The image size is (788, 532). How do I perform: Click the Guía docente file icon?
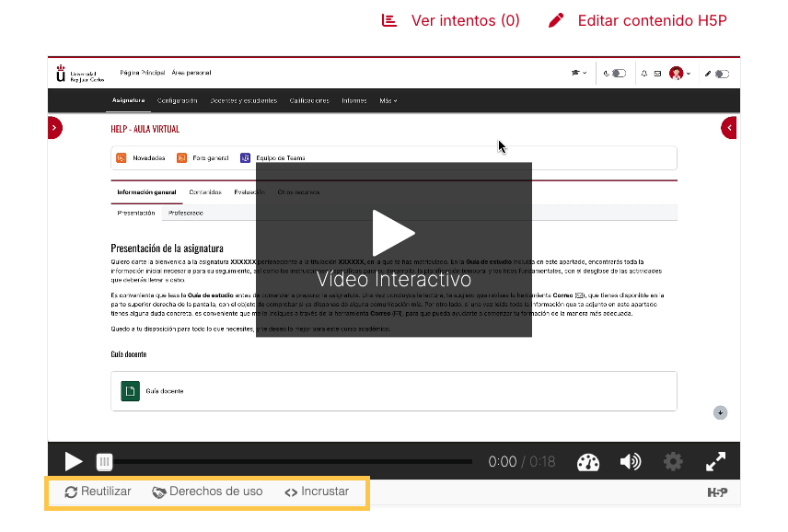coord(130,391)
